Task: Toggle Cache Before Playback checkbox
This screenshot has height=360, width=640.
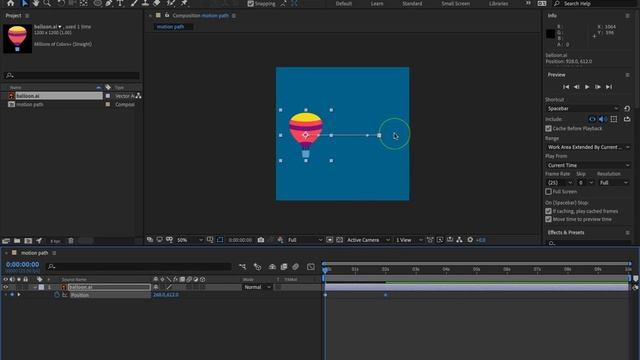Action: click(548, 129)
